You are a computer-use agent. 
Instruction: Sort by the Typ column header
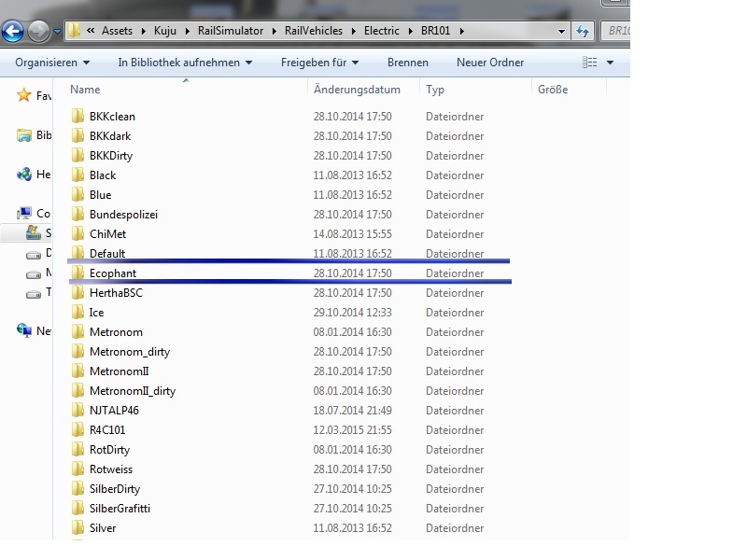click(435, 90)
